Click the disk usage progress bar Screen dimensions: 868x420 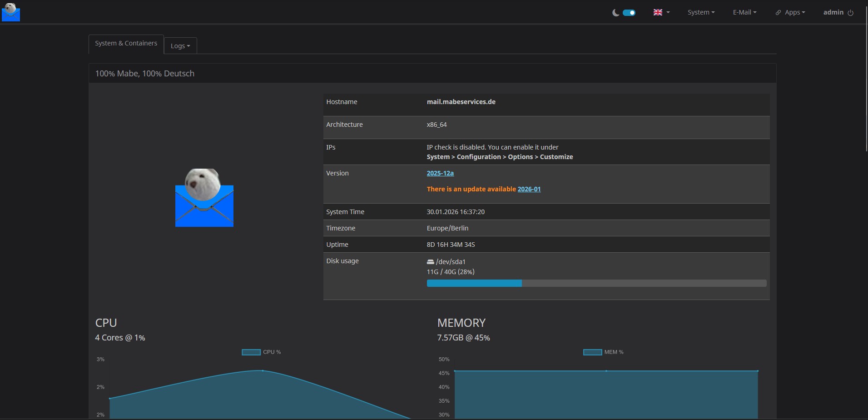tap(596, 283)
